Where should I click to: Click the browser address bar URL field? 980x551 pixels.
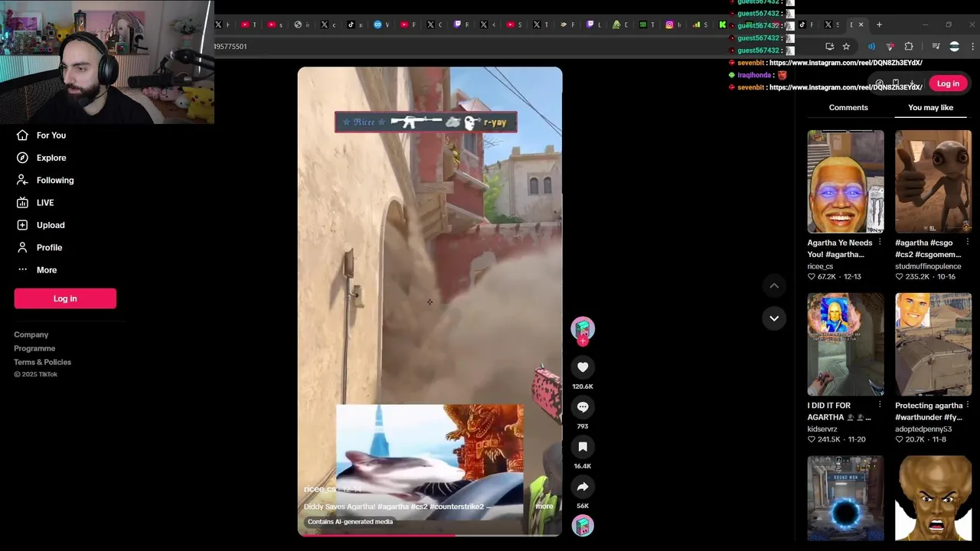pyautogui.click(x=513, y=47)
